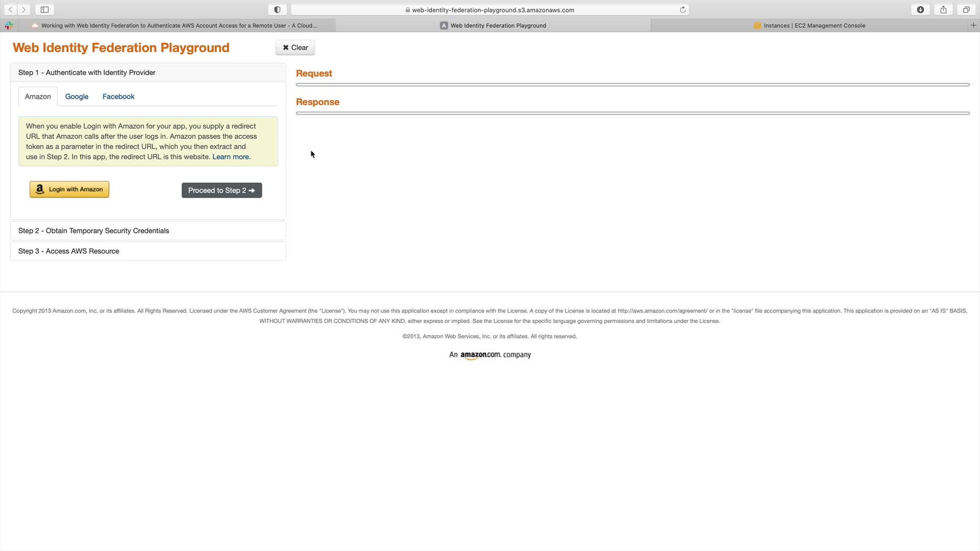The width and height of the screenshot is (980, 551).
Task: Collapse Step 1 Authenticate with Identity Provider
Action: [148, 72]
